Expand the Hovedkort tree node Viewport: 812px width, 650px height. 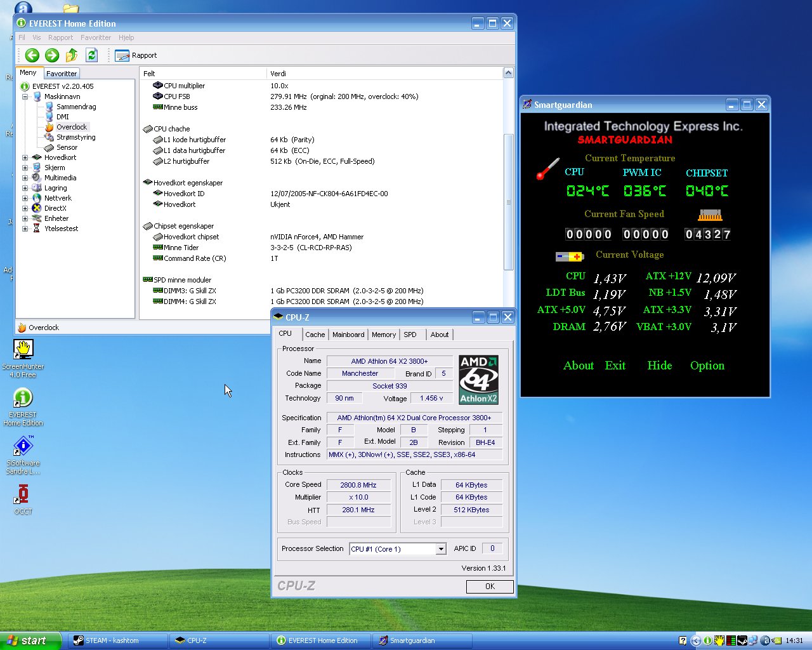pos(25,157)
